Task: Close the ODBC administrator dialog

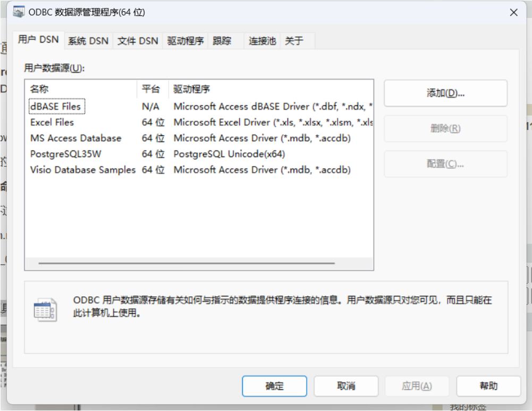Action: point(513,13)
